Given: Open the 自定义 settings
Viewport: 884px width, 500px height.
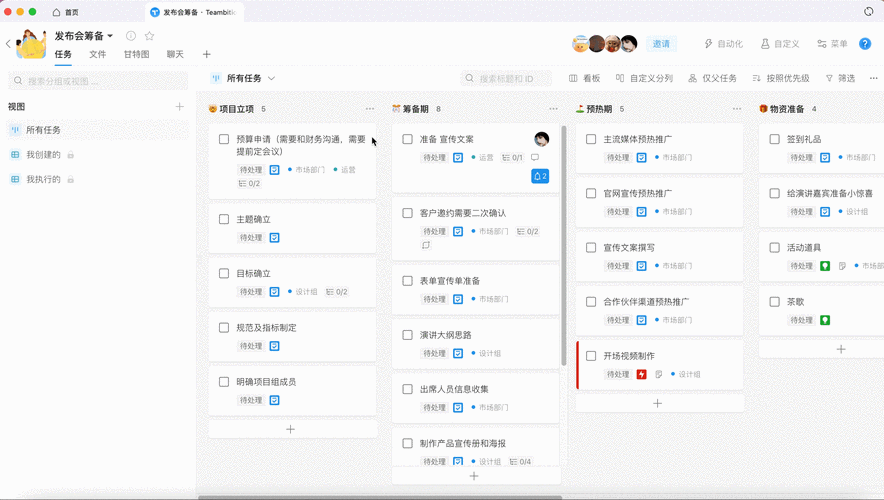Looking at the screenshot, I should pos(780,43).
